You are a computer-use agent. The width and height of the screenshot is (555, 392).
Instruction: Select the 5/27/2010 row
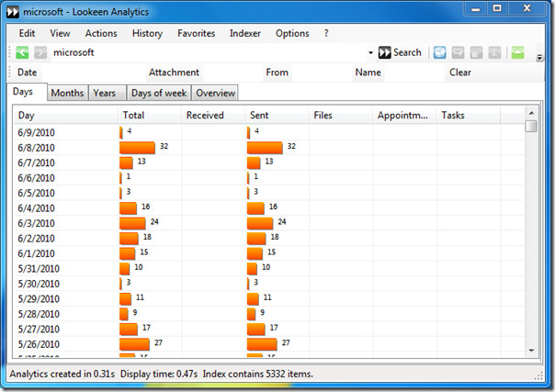(268, 329)
